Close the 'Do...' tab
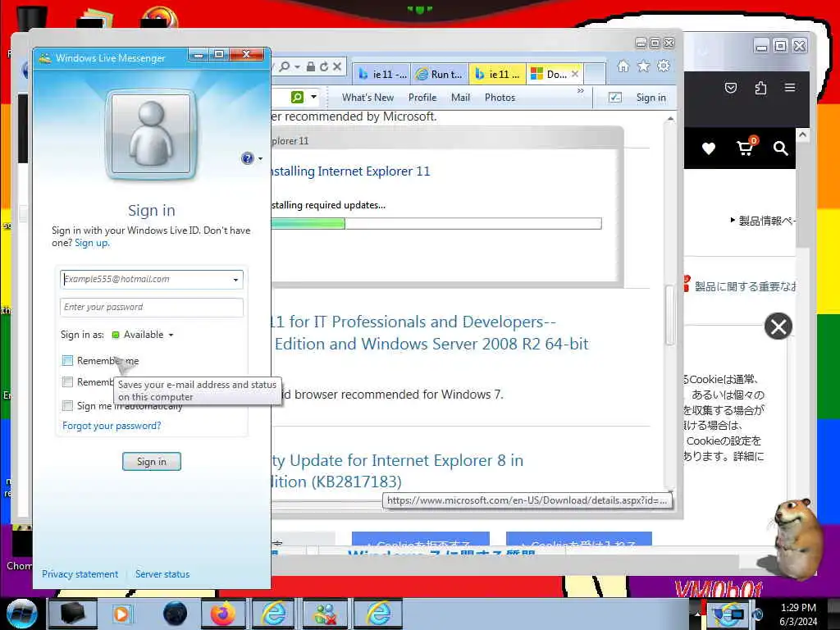840x630 pixels. click(x=575, y=74)
